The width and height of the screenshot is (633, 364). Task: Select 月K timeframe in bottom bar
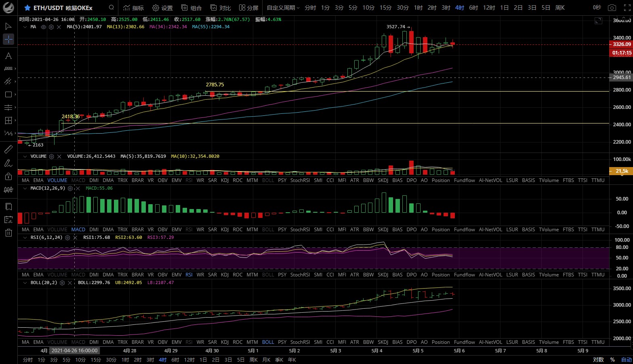pos(266,360)
